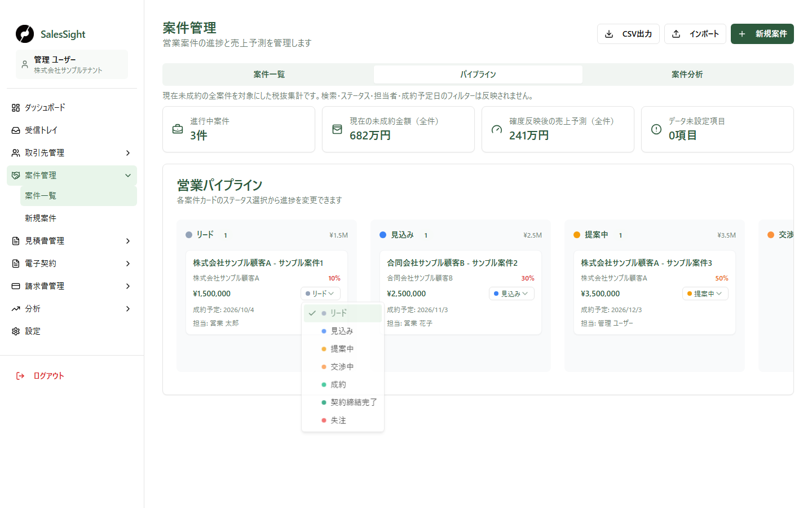Choose 見込み from the status list
Image resolution: width=812 pixels, height=508 pixels.
pyautogui.click(x=343, y=331)
